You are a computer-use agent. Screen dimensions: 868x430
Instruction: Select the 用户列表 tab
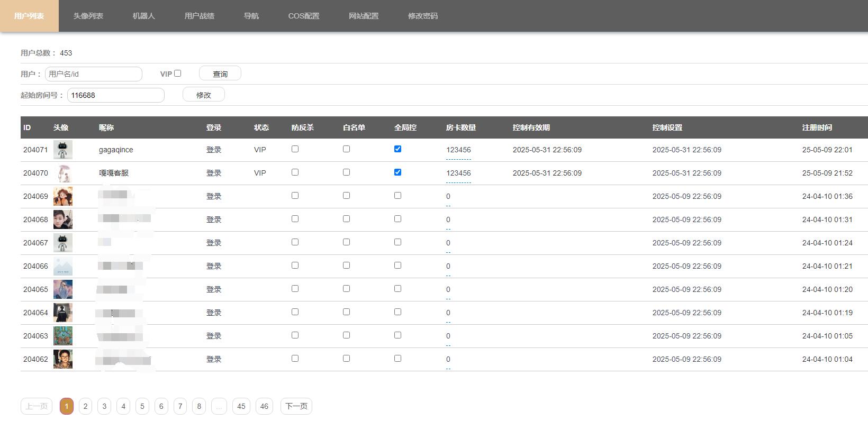pyautogui.click(x=29, y=16)
